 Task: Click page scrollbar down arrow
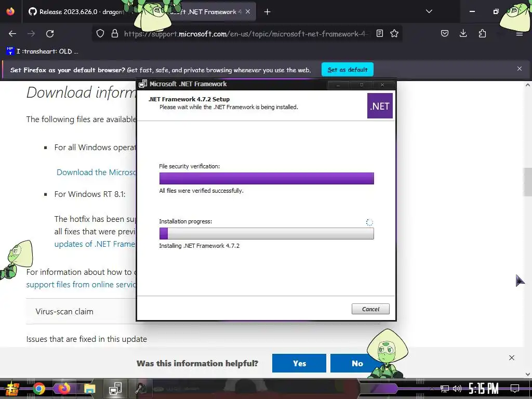pos(528,374)
